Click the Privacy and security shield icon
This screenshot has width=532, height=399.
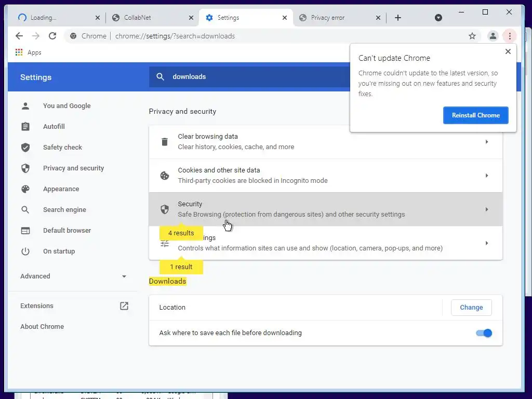pos(25,168)
